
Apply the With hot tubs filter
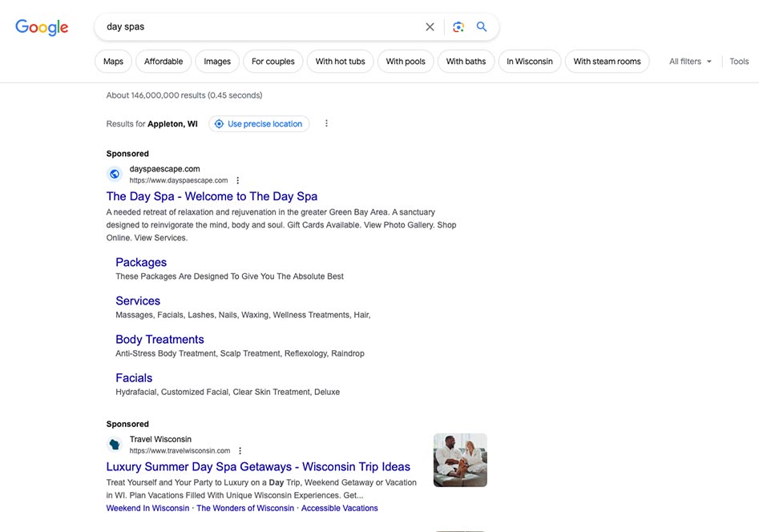coord(341,62)
